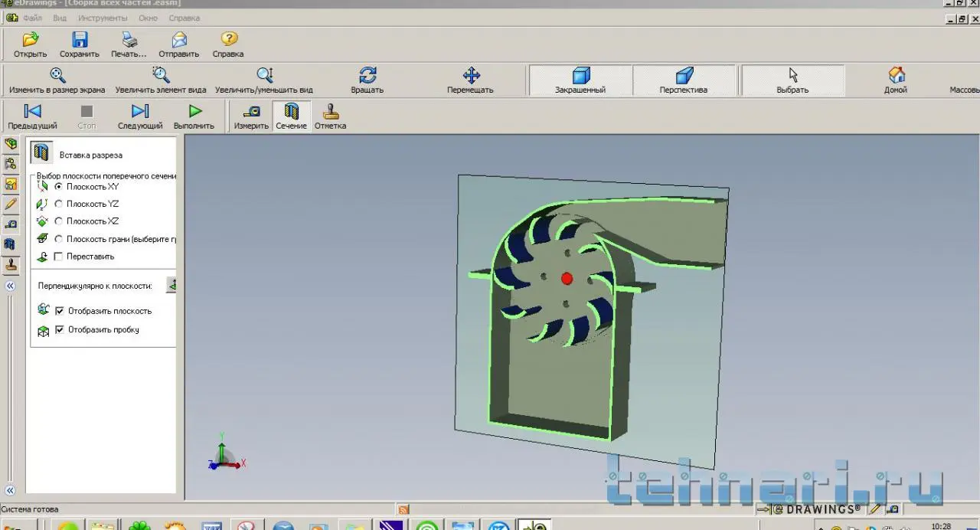Collapse the side panel with upper chevron
The height and width of the screenshot is (530, 980).
point(10,286)
